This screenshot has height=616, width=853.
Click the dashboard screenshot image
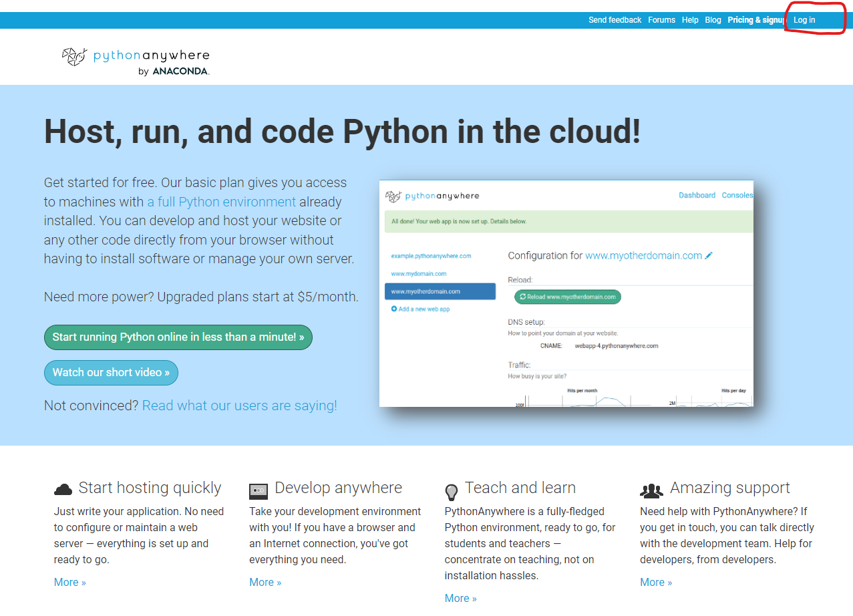(566, 293)
